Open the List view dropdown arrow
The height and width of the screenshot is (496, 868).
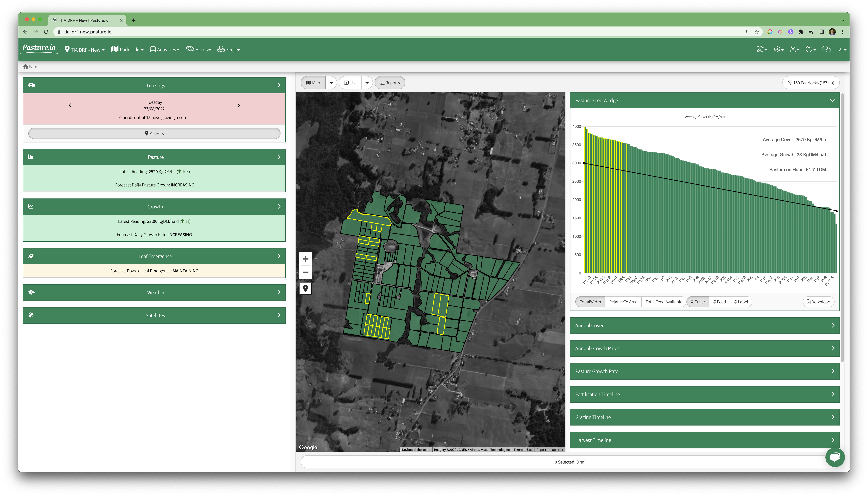367,83
